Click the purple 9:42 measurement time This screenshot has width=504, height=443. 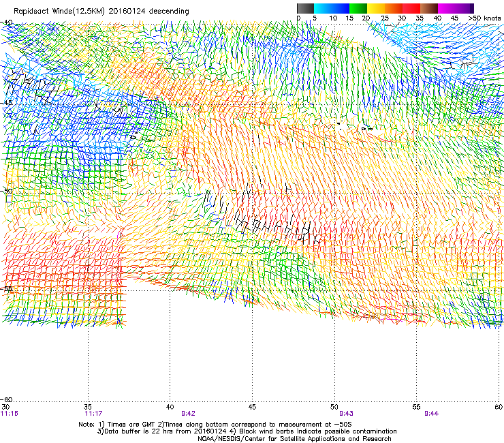tap(189, 414)
